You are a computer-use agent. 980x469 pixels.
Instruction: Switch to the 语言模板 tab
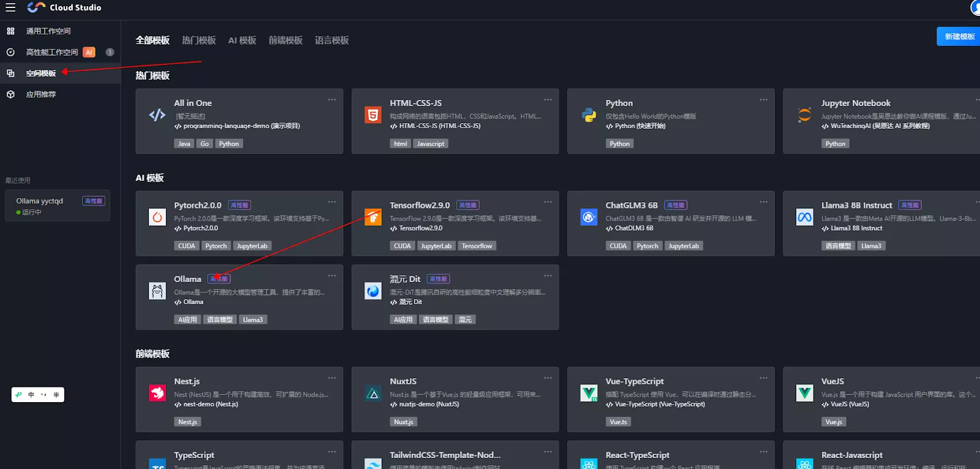(x=332, y=40)
